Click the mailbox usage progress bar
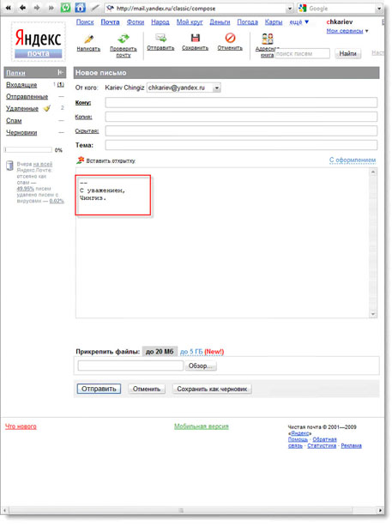This screenshot has width=392, height=532. click(28, 149)
